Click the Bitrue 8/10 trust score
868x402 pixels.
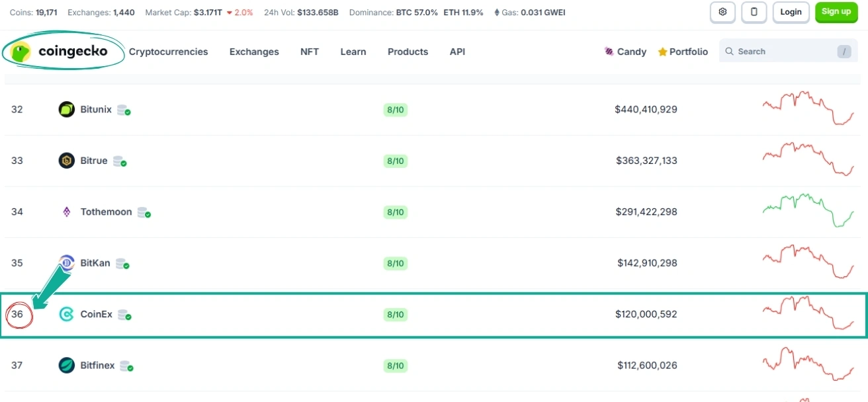click(396, 161)
